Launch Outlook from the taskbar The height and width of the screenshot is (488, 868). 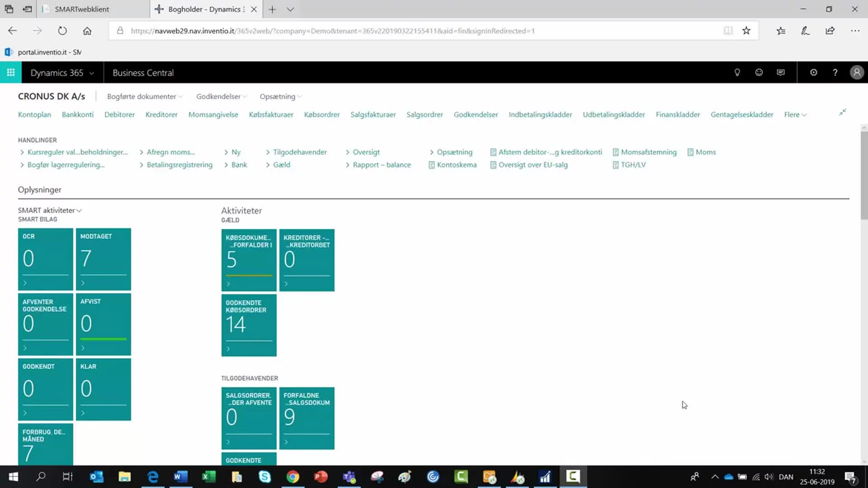pyautogui.click(x=96, y=477)
